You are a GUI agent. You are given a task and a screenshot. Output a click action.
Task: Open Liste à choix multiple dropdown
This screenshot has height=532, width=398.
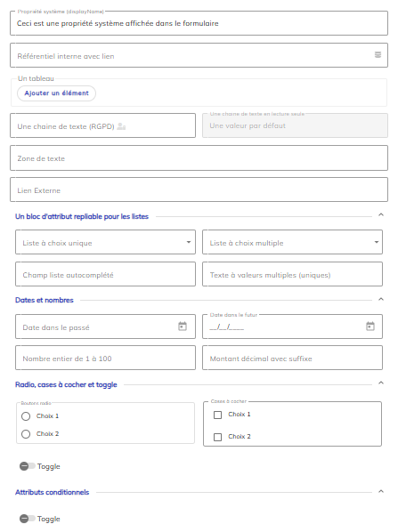[292, 242]
